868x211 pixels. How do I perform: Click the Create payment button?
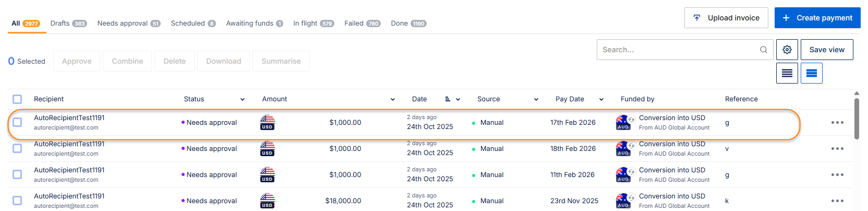click(817, 18)
